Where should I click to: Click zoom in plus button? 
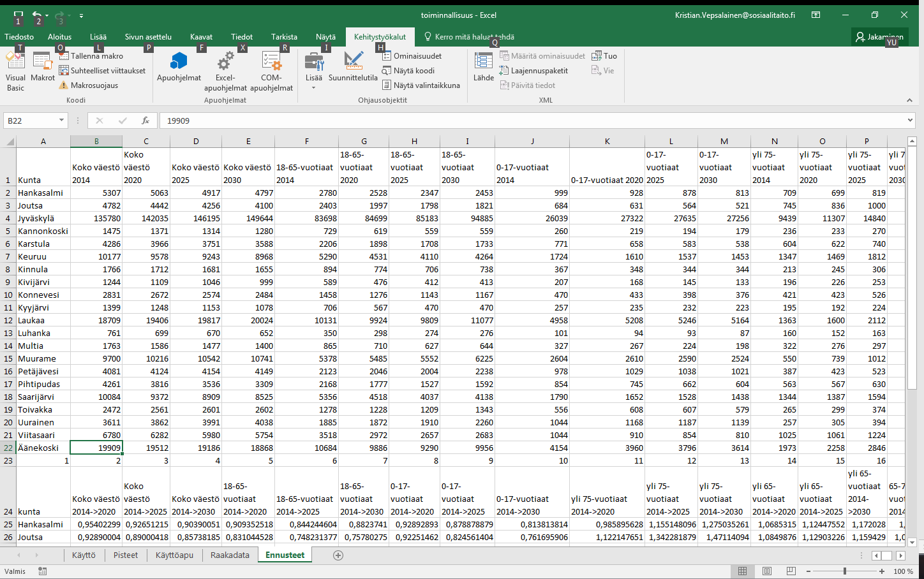882,571
